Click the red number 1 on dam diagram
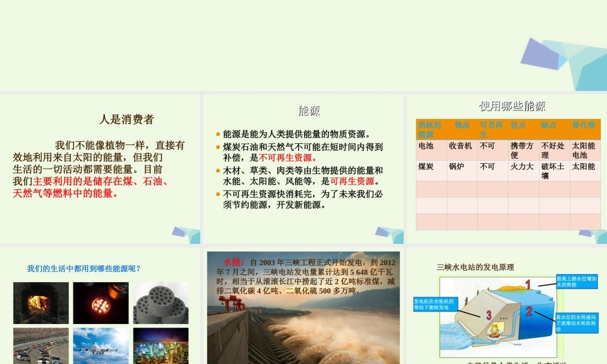Image resolution: width=607 pixels, height=364 pixels. click(527, 285)
